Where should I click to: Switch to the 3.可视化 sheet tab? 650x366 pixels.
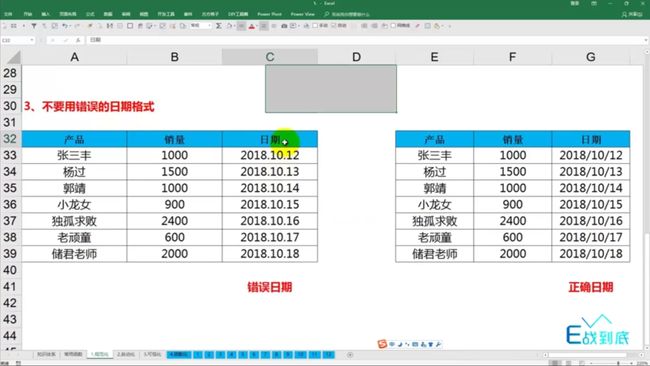pyautogui.click(x=152, y=355)
